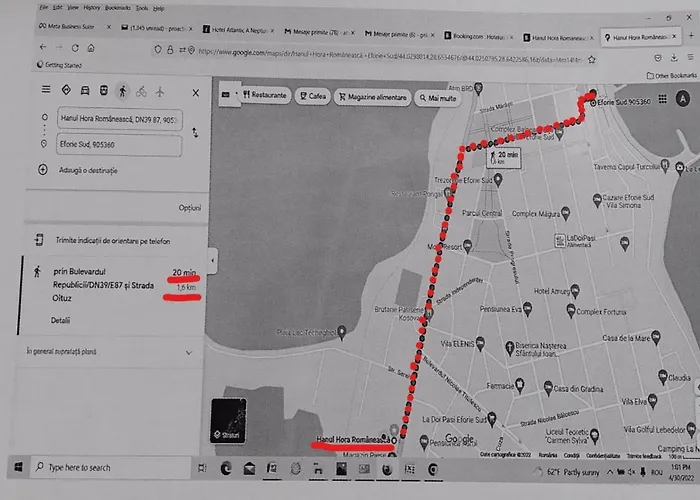Open Opțiuni route options
This screenshot has width=700, height=500.
(190, 208)
